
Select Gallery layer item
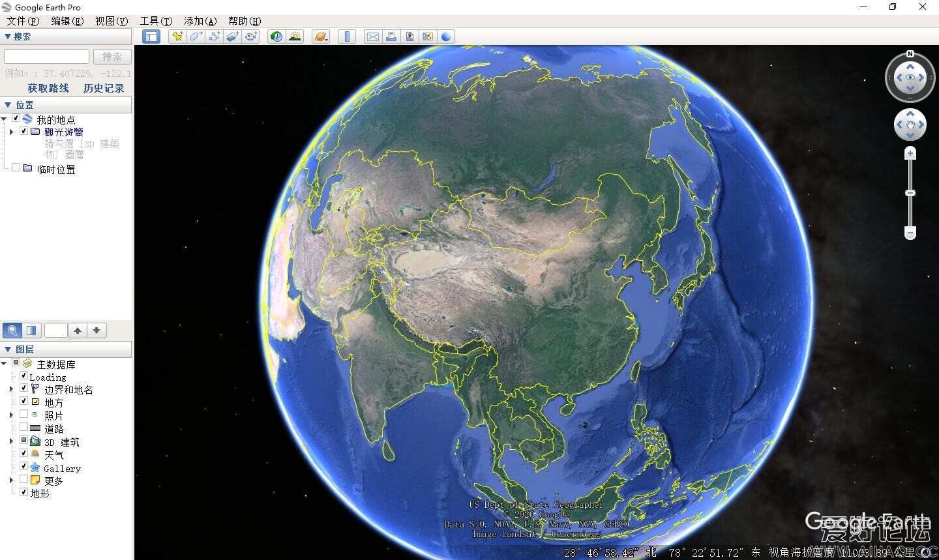pyautogui.click(x=63, y=468)
